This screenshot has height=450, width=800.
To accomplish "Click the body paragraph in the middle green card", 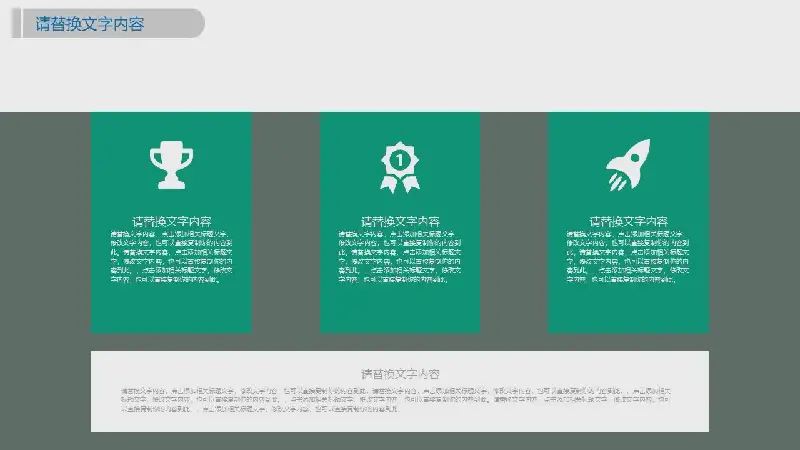I will click(400, 257).
